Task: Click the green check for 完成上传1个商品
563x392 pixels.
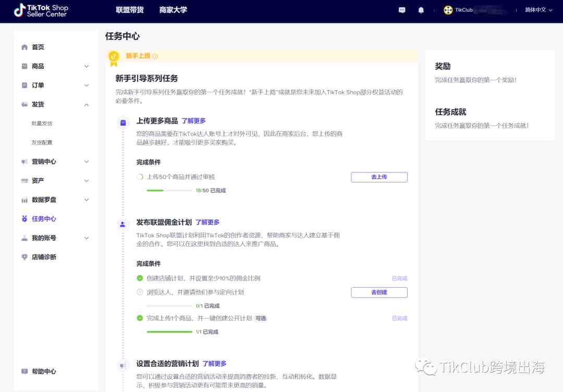Action: click(140, 317)
